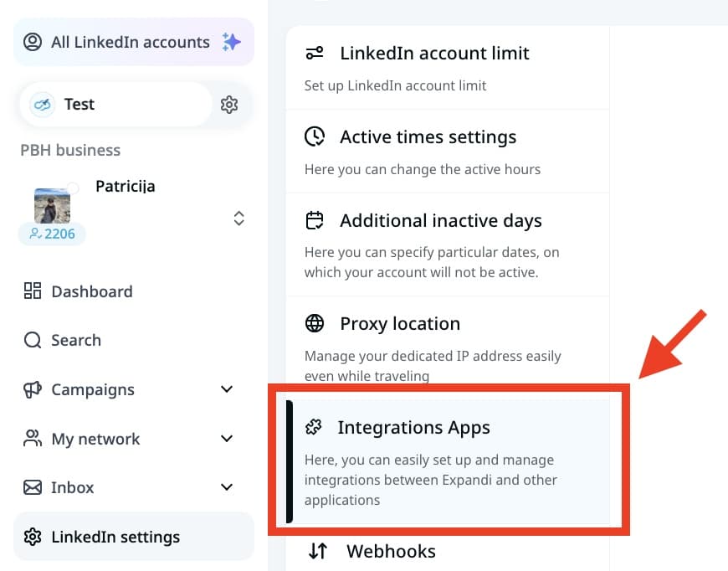Click the Webhooks arrows icon
Viewport: 728px width, 571px height.
point(318,551)
